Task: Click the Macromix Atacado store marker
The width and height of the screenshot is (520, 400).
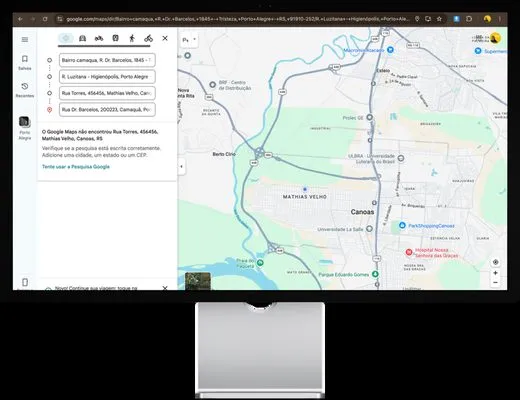Action: point(390,50)
